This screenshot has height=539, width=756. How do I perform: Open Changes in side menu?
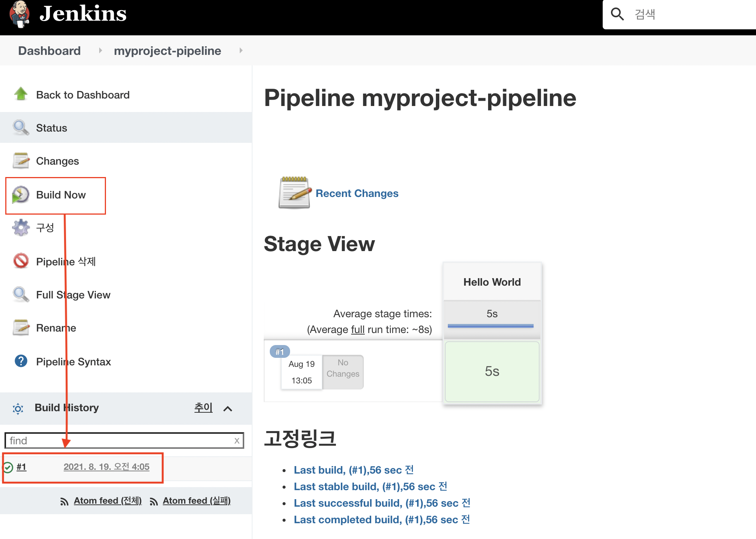click(57, 161)
